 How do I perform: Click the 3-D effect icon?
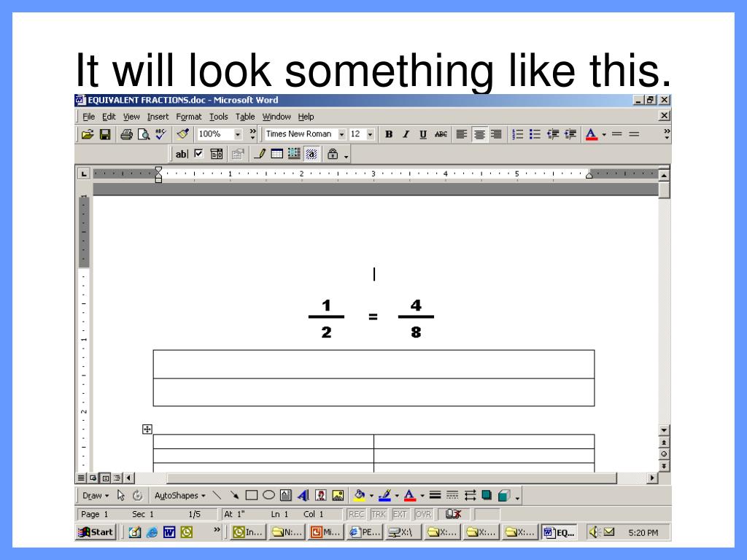pos(504,495)
